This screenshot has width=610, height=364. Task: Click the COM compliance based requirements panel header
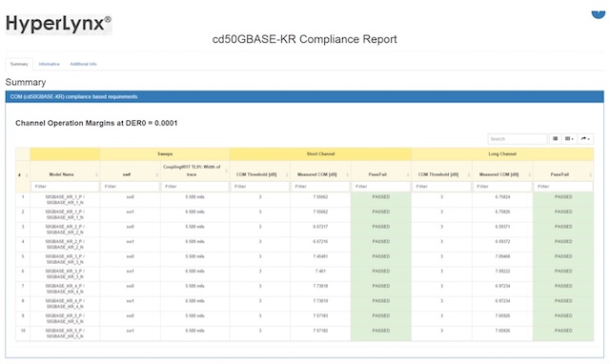click(x=305, y=97)
